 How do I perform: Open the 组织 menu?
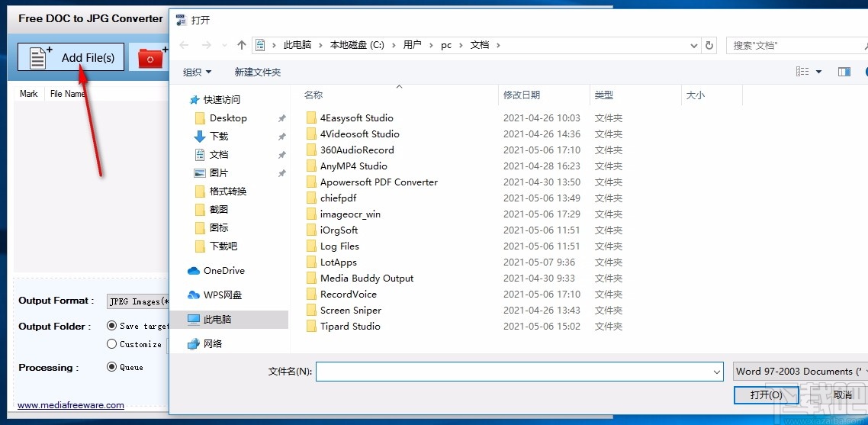197,72
